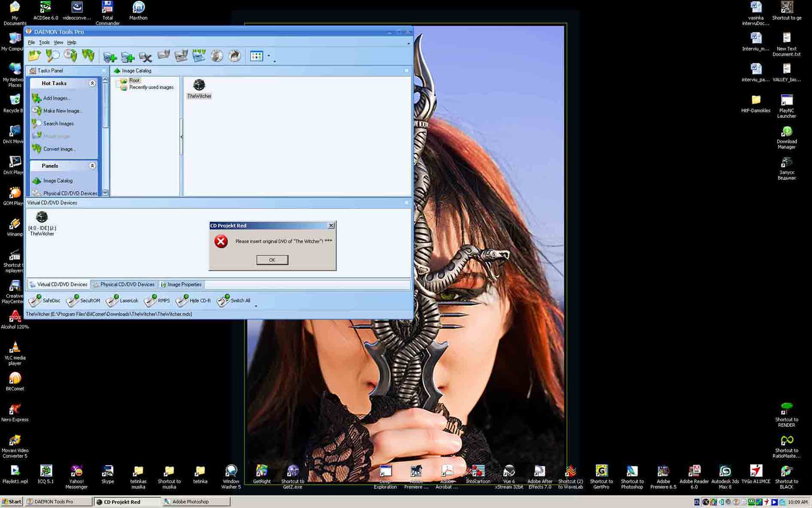Screen dimensions: 812x508
Task: Collapse the Hot Tasks section
Action: point(92,83)
